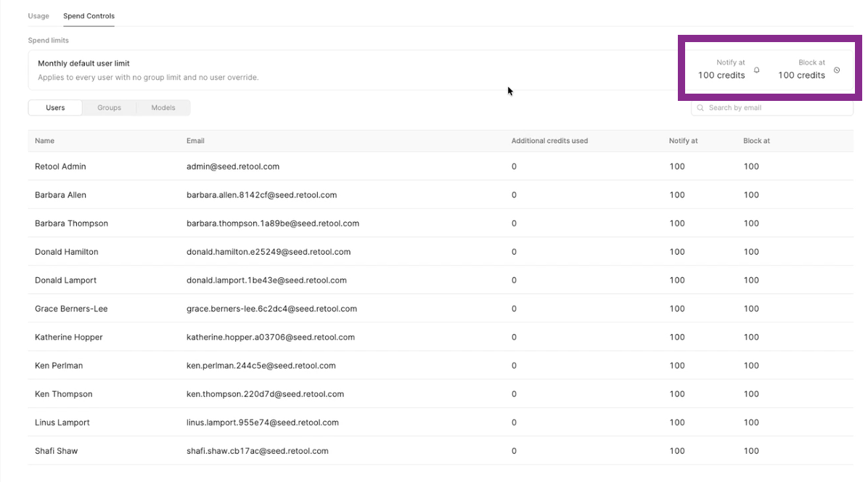The height and width of the screenshot is (482, 868).
Task: Click email ken.perlman.244c5e@seed.retool.com
Action: (261, 366)
